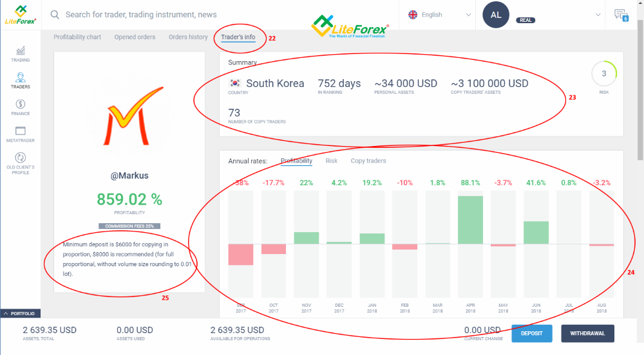Click the available for operations amount
The height and width of the screenshot is (355, 644).
[238, 330]
